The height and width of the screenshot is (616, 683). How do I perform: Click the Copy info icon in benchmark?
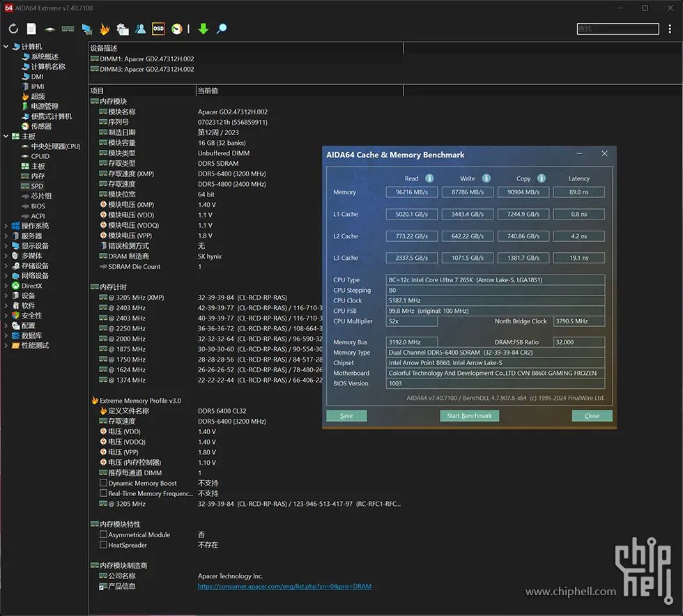tap(542, 178)
